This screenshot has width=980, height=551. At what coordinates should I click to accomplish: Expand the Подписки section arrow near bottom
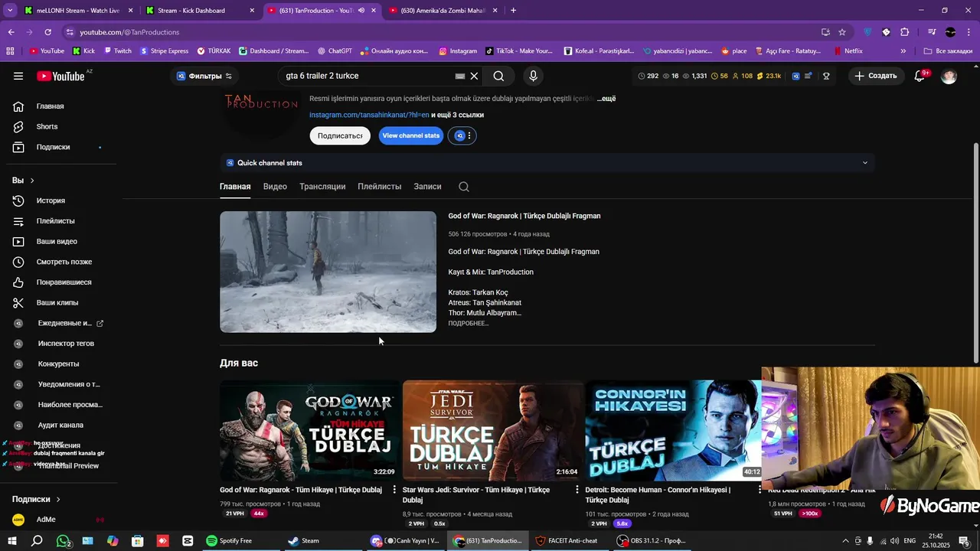click(x=58, y=499)
